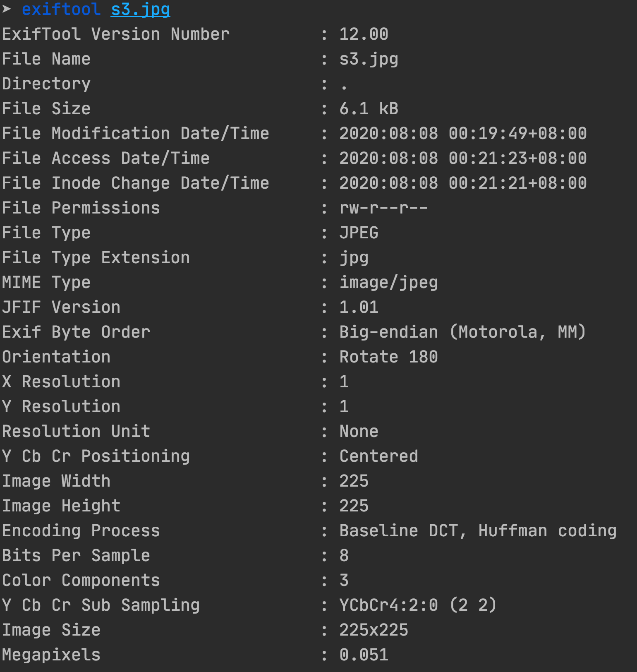
Task: Click the File Size value 6.1 kB
Action: coord(369,109)
